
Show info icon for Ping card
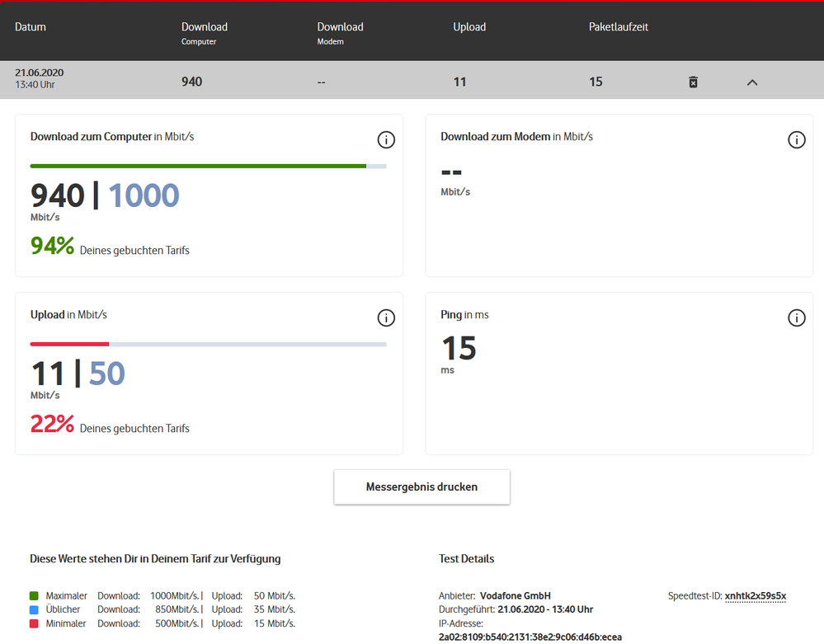pyautogui.click(x=796, y=318)
